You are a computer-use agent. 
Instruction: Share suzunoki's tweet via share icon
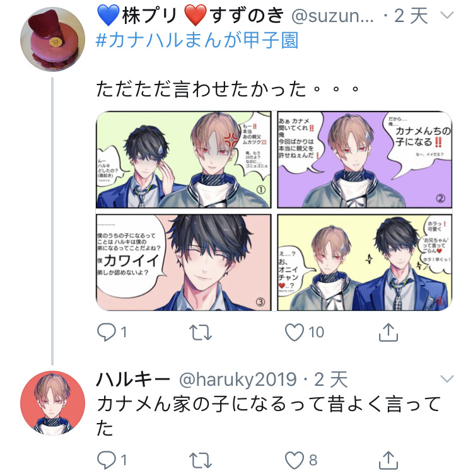[388, 332]
